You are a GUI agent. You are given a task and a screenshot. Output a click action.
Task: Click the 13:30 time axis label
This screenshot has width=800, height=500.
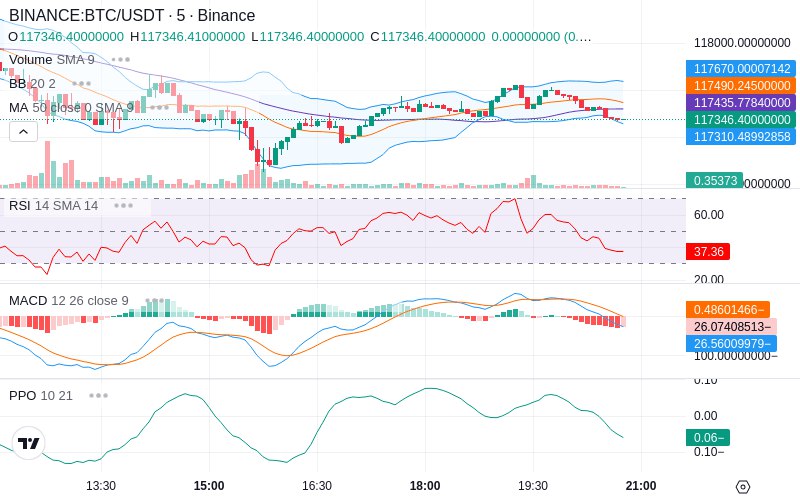click(101, 486)
